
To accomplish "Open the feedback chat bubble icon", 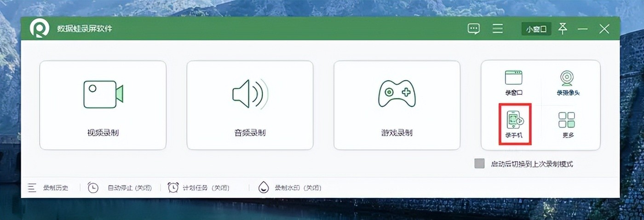I will [473, 29].
